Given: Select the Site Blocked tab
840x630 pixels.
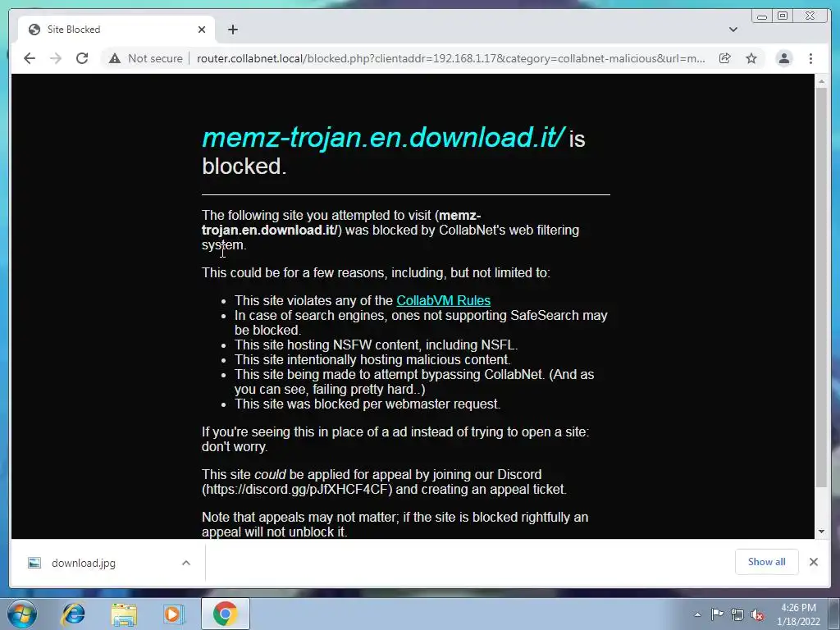Looking at the screenshot, I should 116,30.
